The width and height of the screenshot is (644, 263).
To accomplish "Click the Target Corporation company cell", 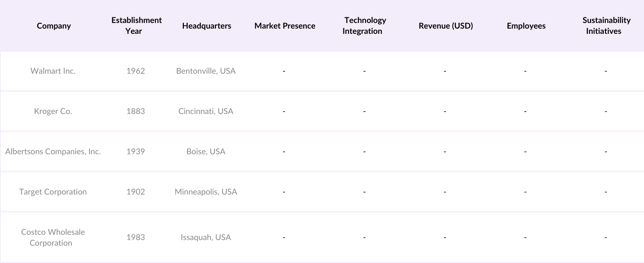I will [53, 192].
